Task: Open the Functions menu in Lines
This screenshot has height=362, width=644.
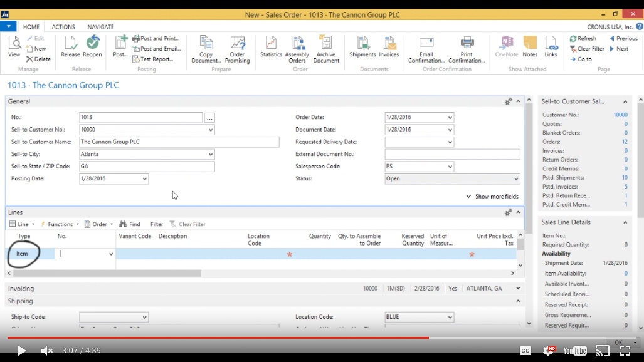Action: point(60,224)
